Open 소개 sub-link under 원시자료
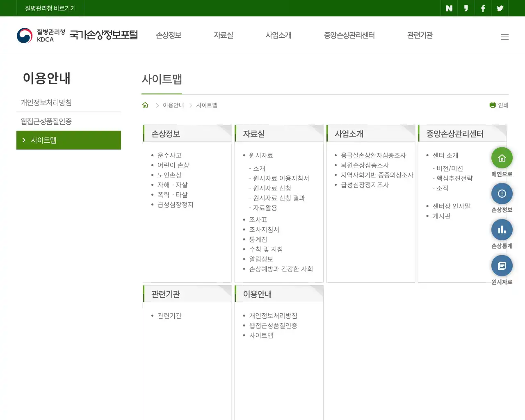525x420 pixels. coord(257,169)
